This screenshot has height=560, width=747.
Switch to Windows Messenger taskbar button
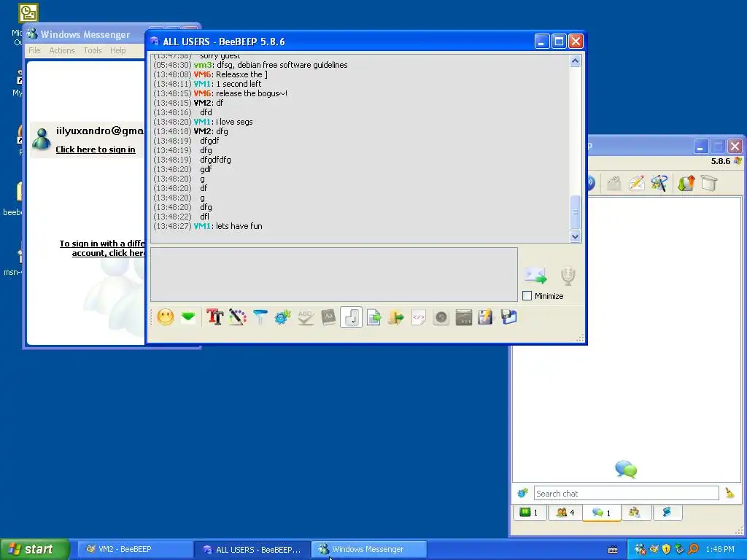[368, 549]
